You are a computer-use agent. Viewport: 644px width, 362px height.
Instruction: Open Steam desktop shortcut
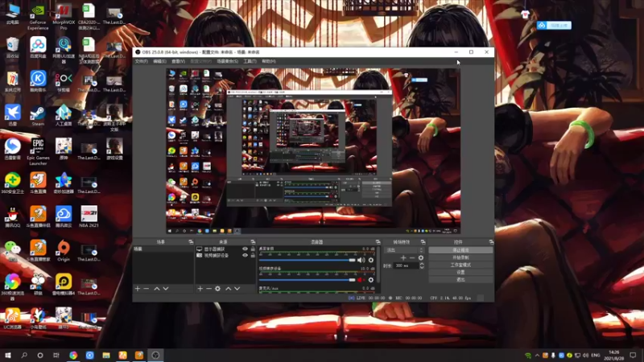[38, 116]
